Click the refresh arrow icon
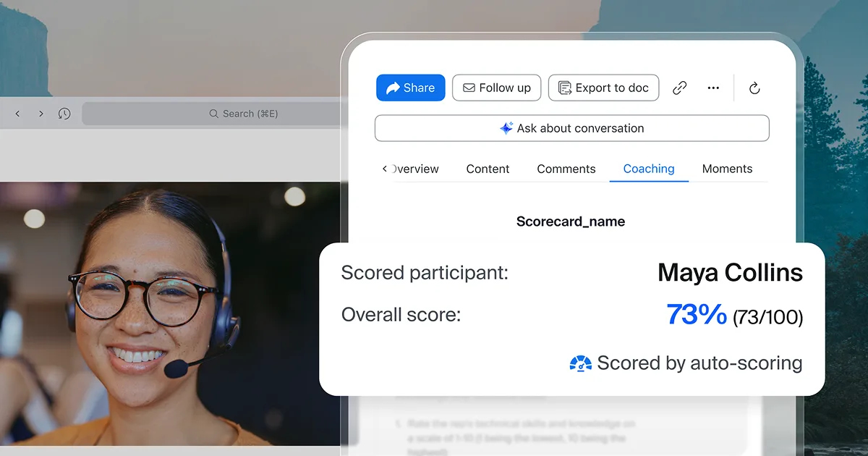Viewport: 868px width, 456px height. (754, 88)
